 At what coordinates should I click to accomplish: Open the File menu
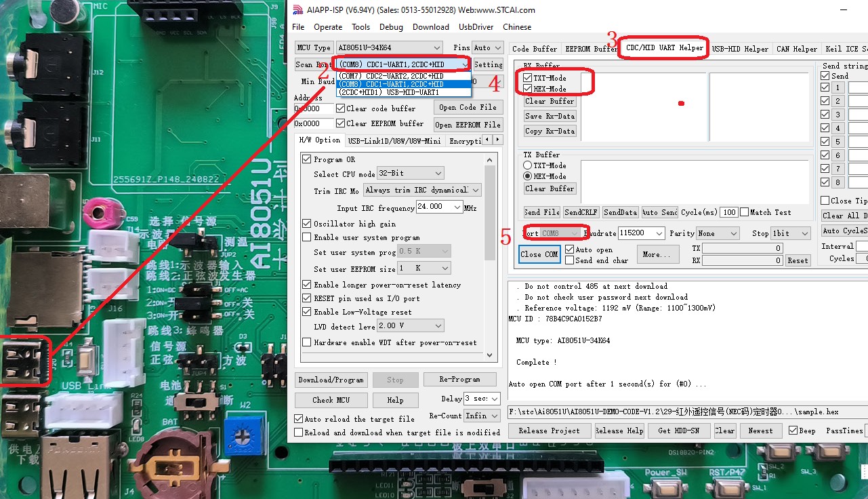pyautogui.click(x=298, y=27)
